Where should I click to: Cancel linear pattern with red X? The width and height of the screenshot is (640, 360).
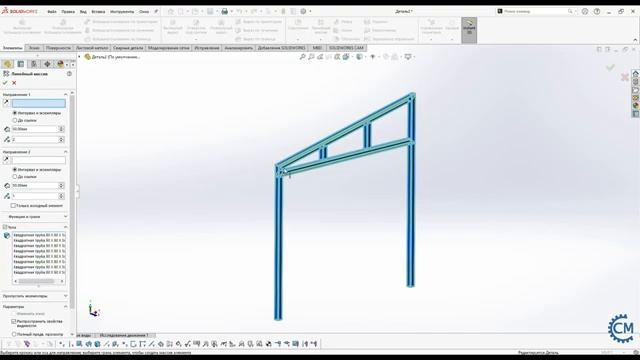[x=14, y=83]
